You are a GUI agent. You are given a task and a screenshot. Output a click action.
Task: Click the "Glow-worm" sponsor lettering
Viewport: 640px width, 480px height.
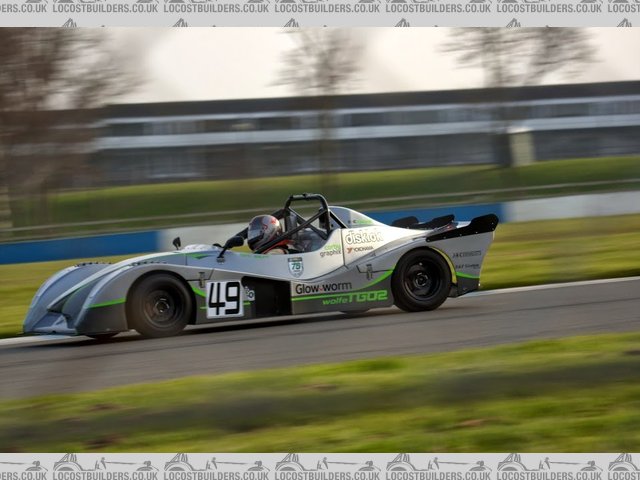click(323, 288)
